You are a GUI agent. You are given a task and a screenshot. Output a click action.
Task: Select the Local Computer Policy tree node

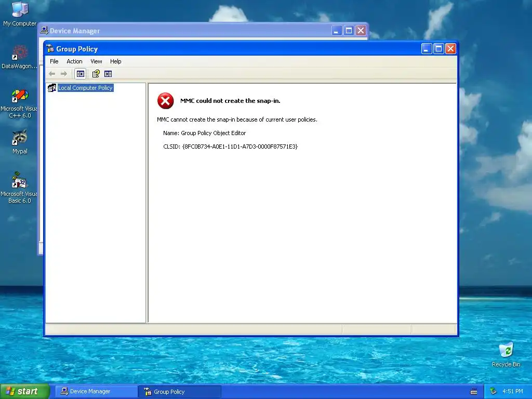point(85,88)
